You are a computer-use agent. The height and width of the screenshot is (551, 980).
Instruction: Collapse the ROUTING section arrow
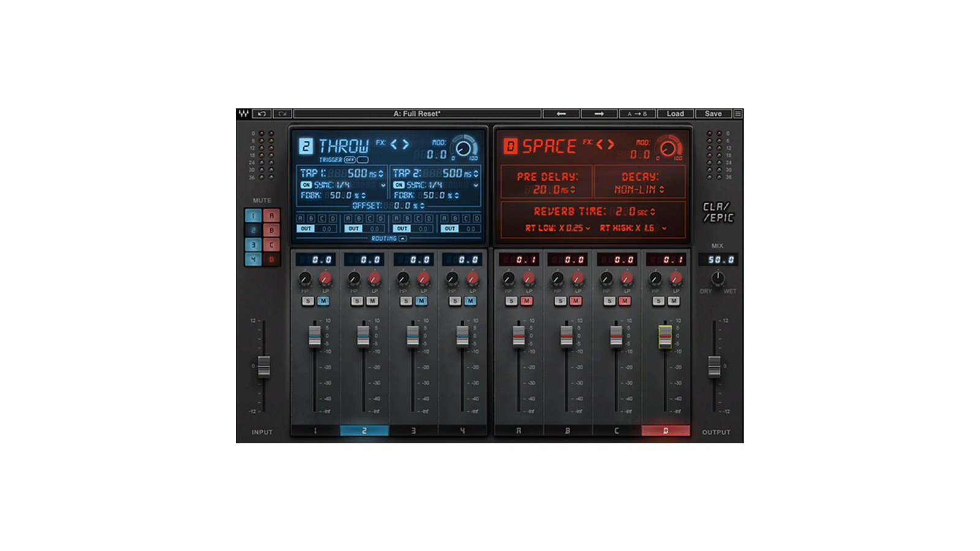pos(402,239)
